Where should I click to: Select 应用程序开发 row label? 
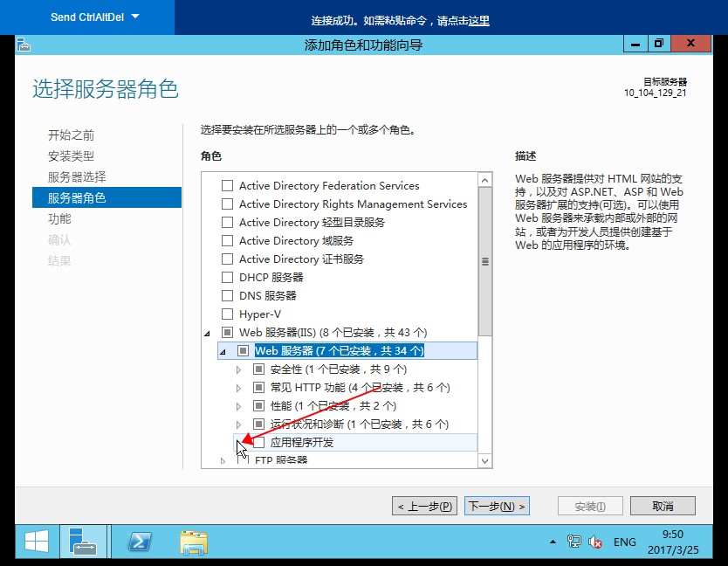point(302,443)
